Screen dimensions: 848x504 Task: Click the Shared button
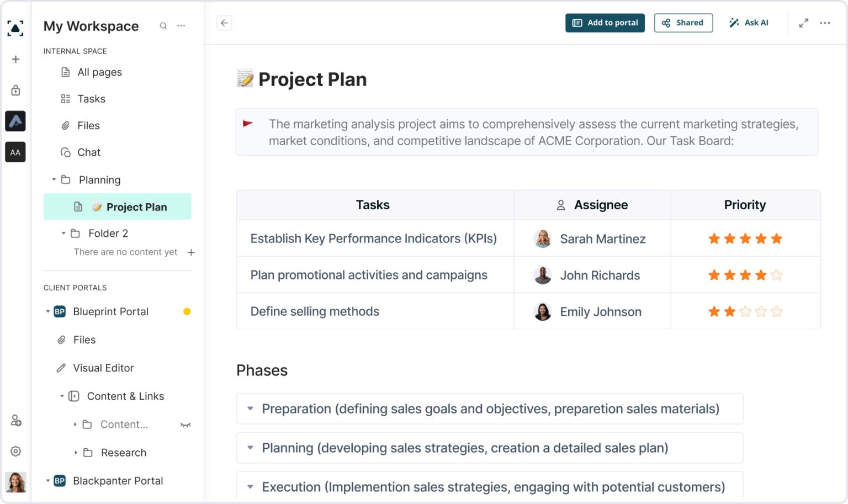(x=683, y=23)
